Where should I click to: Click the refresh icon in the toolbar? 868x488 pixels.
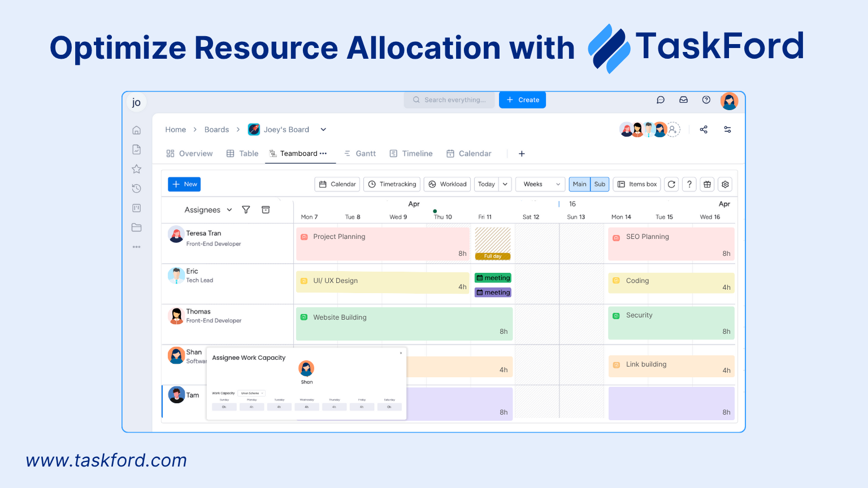[x=671, y=184]
